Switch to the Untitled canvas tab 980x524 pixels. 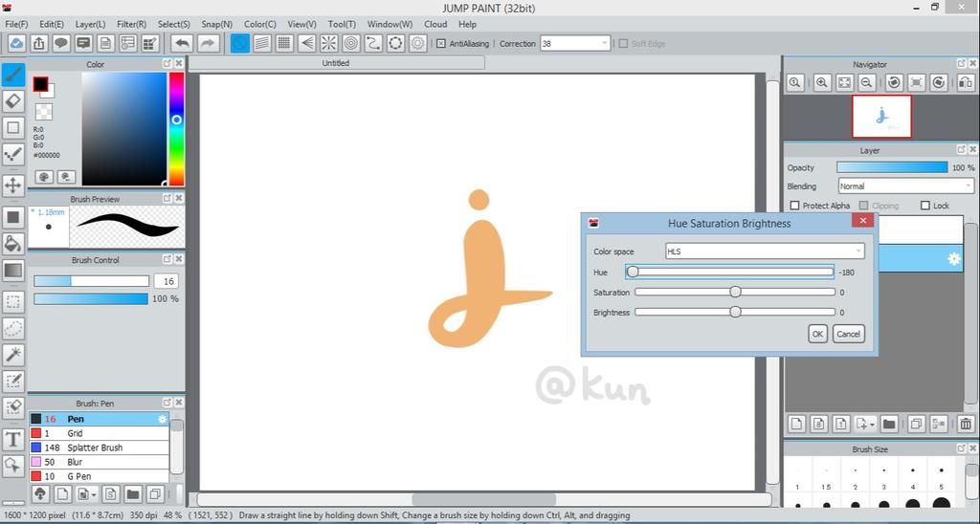click(x=336, y=63)
